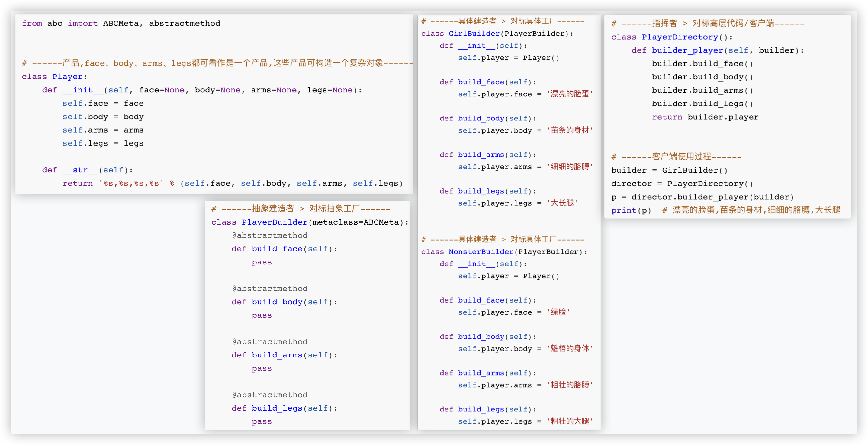Click the '粗壮的大腿' string literal
868x445 pixels.
pyautogui.click(x=570, y=421)
